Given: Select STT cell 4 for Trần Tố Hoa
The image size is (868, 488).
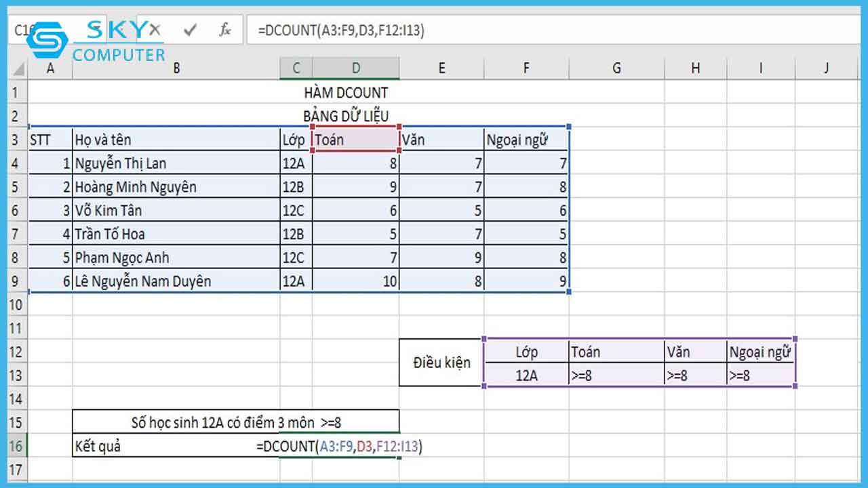Looking at the screenshot, I should pos(50,234).
